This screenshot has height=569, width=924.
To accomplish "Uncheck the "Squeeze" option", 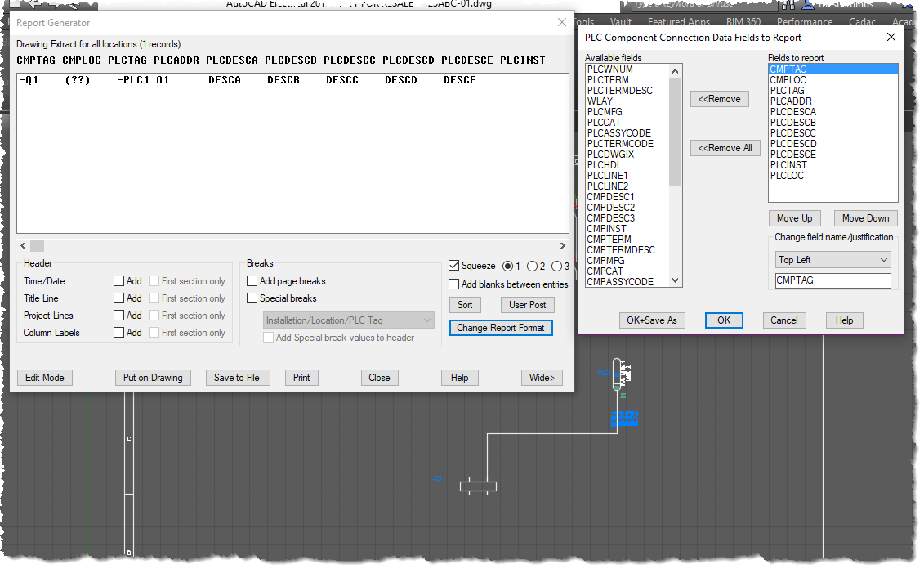I will point(453,265).
